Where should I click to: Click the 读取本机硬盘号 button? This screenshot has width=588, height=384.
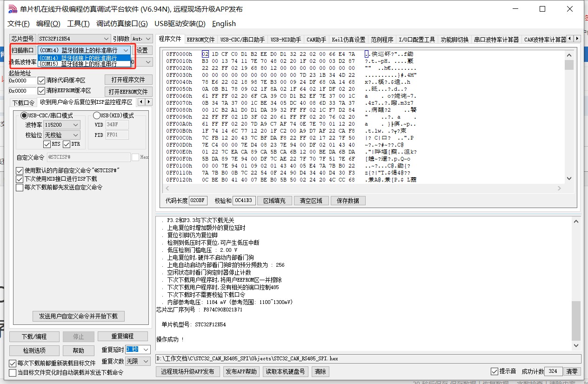[x=286, y=371]
